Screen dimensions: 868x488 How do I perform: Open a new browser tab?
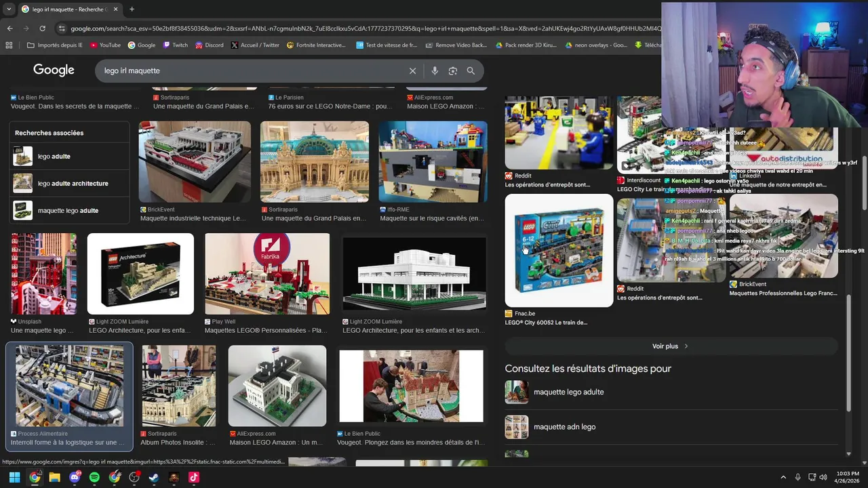tap(132, 9)
